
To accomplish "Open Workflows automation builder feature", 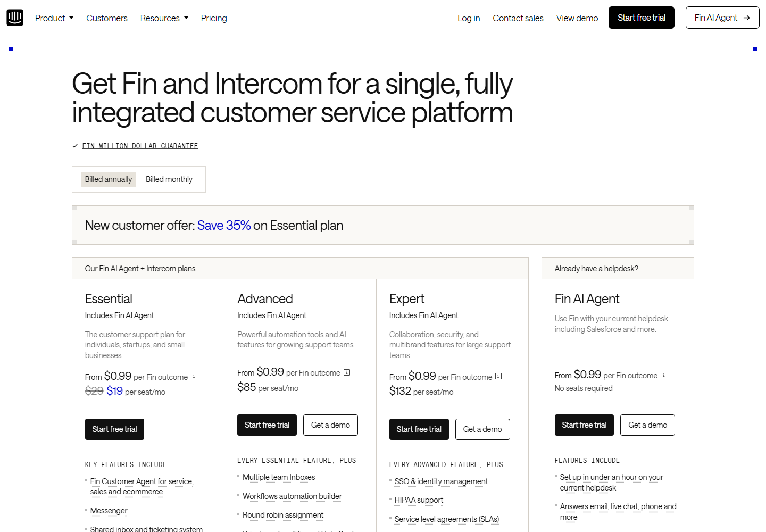I will [x=292, y=496].
